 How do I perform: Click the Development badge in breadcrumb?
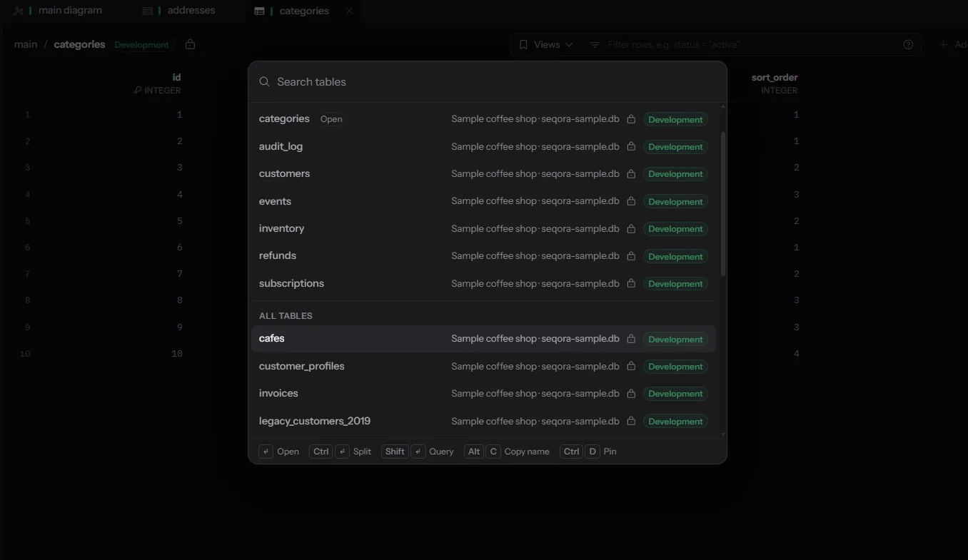click(141, 45)
